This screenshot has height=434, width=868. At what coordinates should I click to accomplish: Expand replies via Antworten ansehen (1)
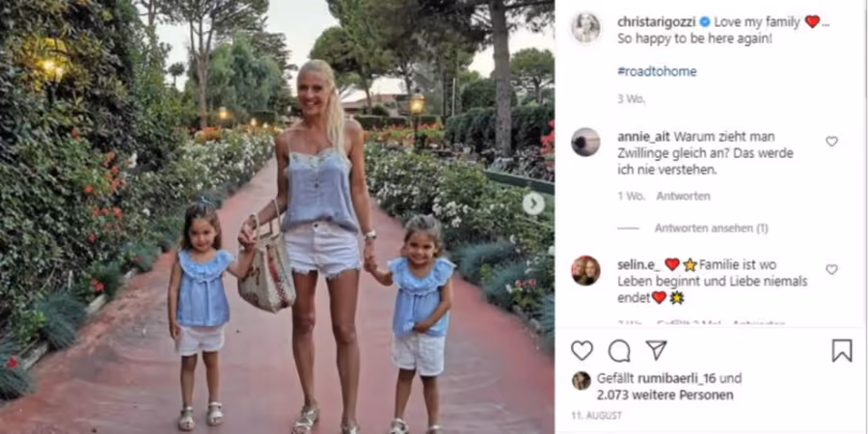712,228
